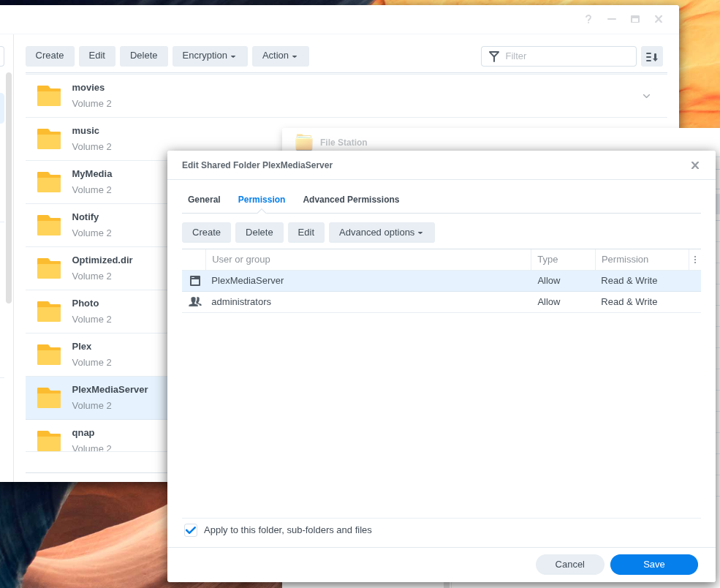Click the sort order icon beside Filter

coord(651,56)
